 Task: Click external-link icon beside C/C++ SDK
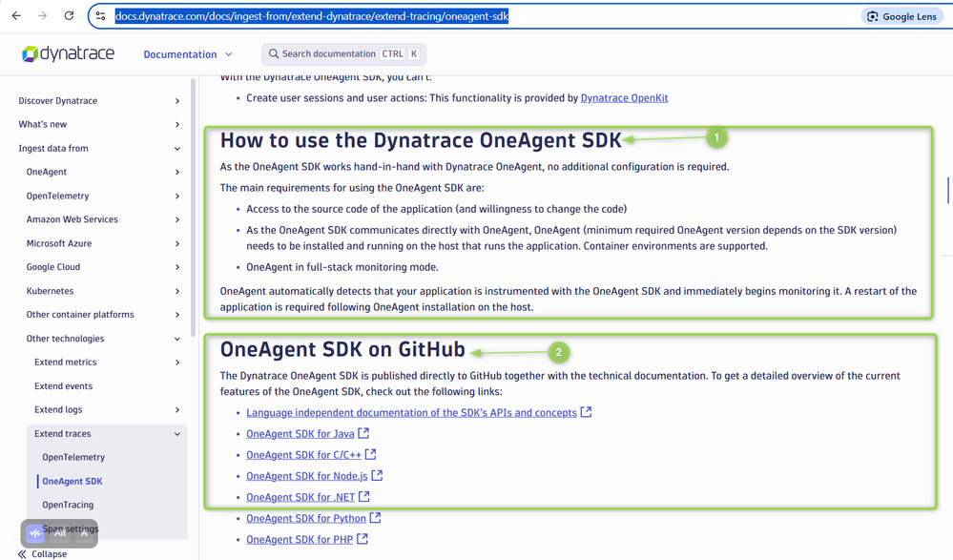pos(371,454)
